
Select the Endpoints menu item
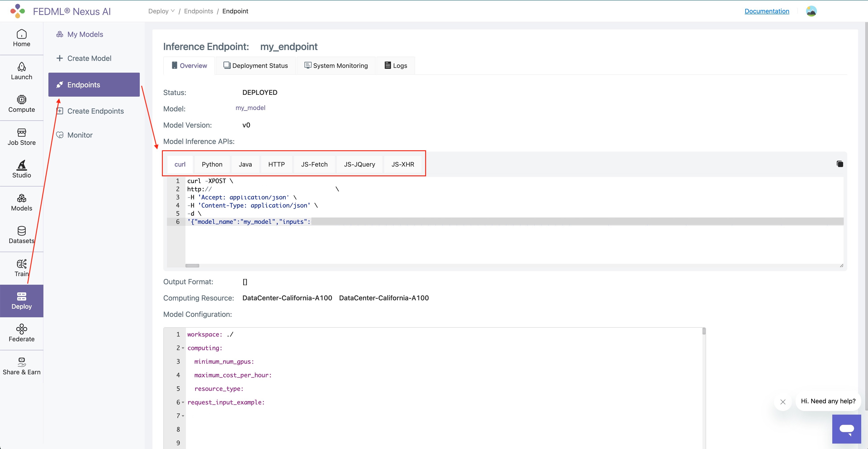pos(94,85)
